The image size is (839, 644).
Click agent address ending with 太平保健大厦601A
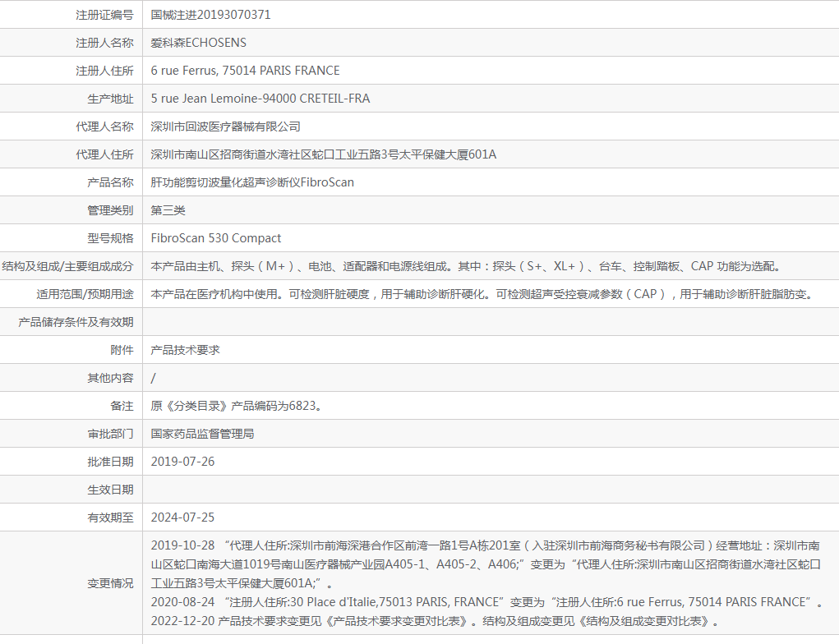click(323, 154)
